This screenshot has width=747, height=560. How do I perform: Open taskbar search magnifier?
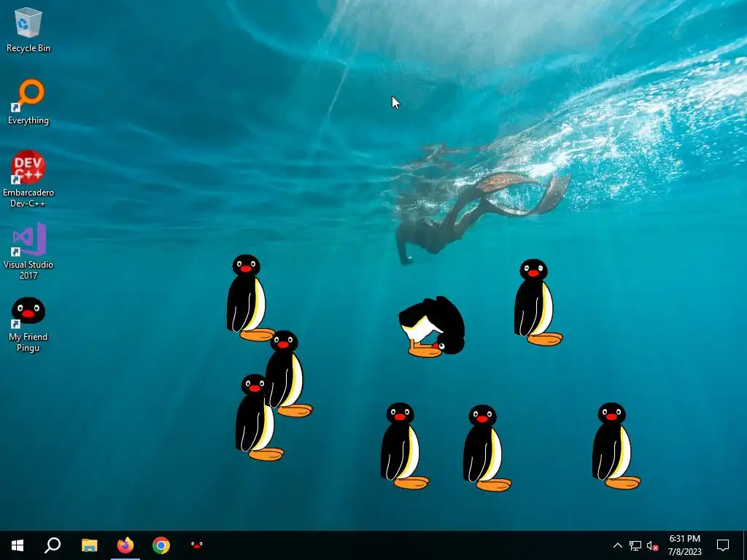(x=53, y=545)
